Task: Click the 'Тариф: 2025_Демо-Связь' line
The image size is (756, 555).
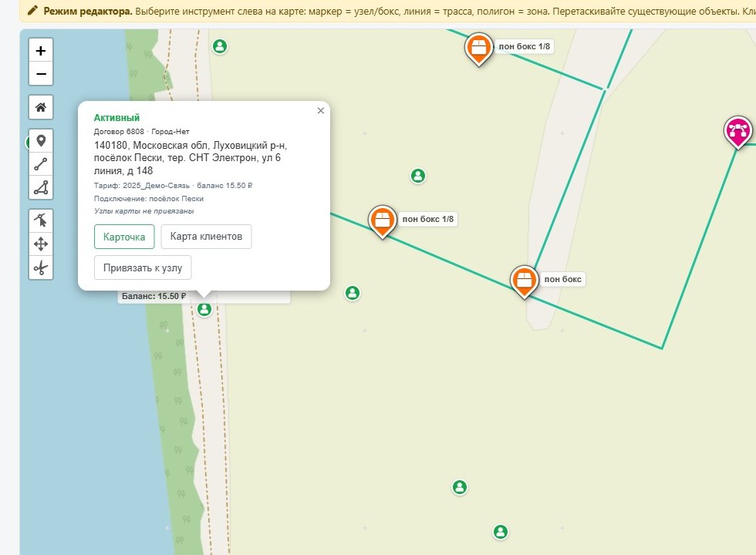Action: 173,186
